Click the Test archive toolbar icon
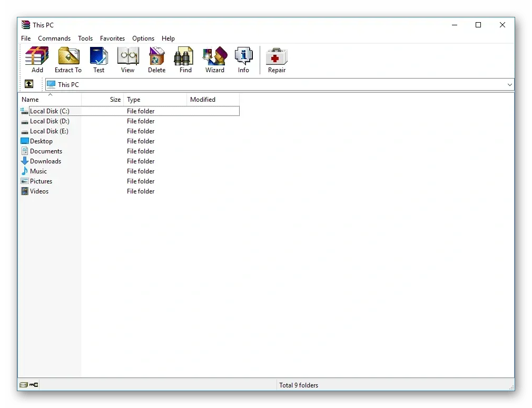Viewport: 532px width, 408px height. point(98,56)
